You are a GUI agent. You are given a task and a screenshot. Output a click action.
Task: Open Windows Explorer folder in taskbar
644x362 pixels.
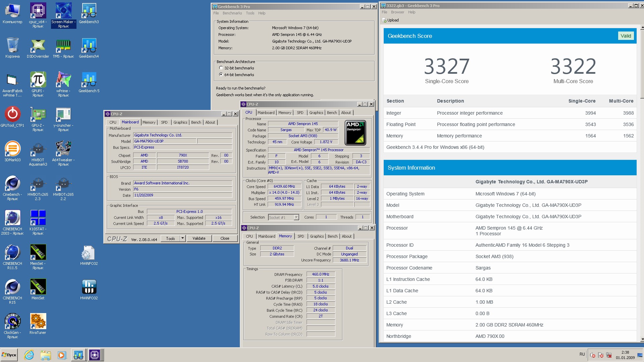click(45, 355)
